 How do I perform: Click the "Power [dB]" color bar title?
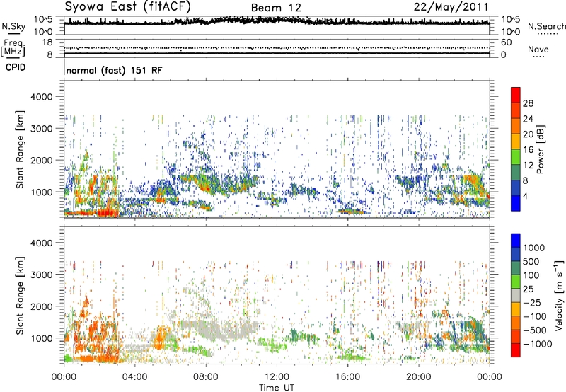pos(541,149)
